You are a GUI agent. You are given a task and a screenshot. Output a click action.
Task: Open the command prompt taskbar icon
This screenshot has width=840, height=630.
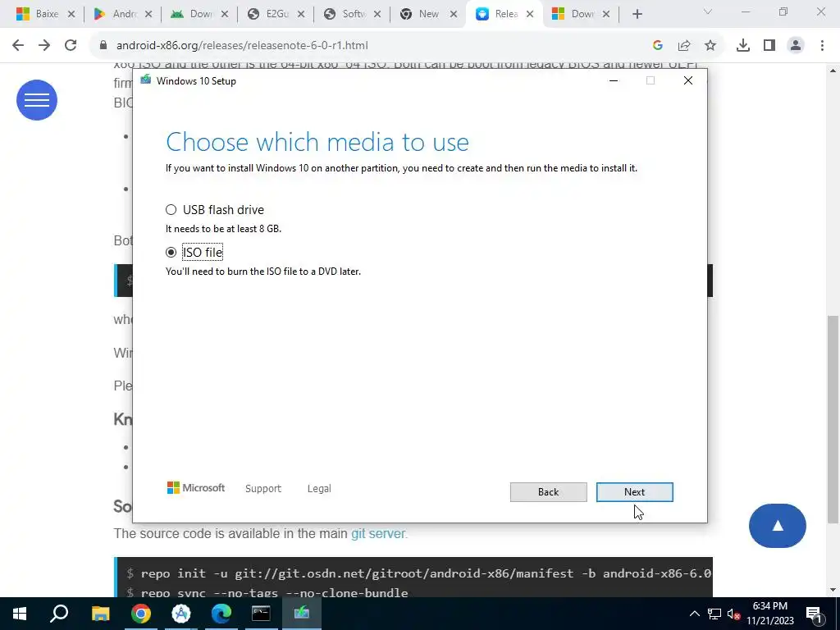[x=261, y=614]
